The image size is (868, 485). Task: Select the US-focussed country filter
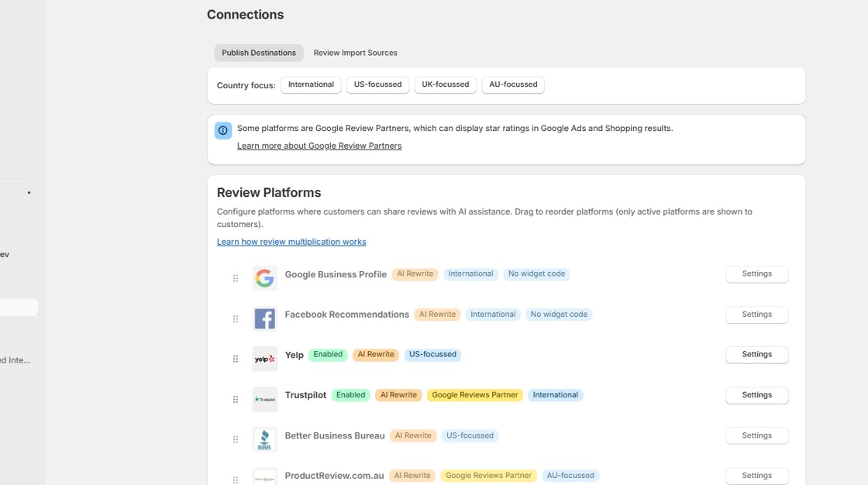377,84
